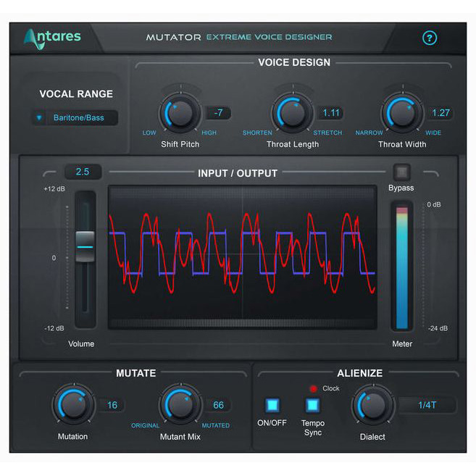Click the Throat Length value 1.11
The height and width of the screenshot is (476, 476).
331,113
